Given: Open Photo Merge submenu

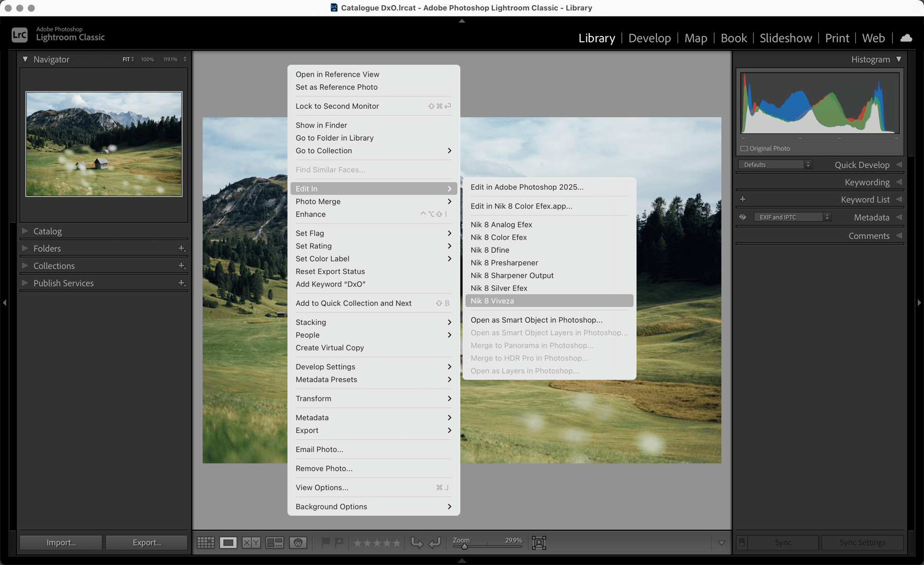Looking at the screenshot, I should tap(374, 202).
